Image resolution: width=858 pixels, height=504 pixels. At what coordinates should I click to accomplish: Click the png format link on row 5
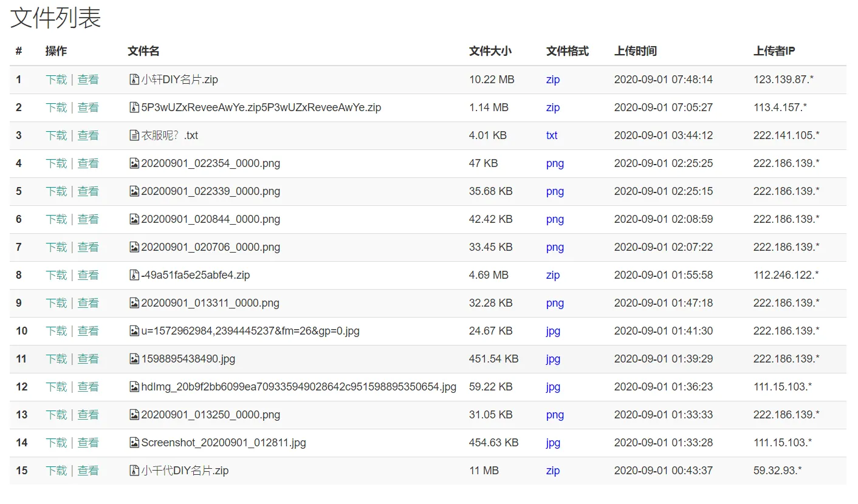point(554,191)
